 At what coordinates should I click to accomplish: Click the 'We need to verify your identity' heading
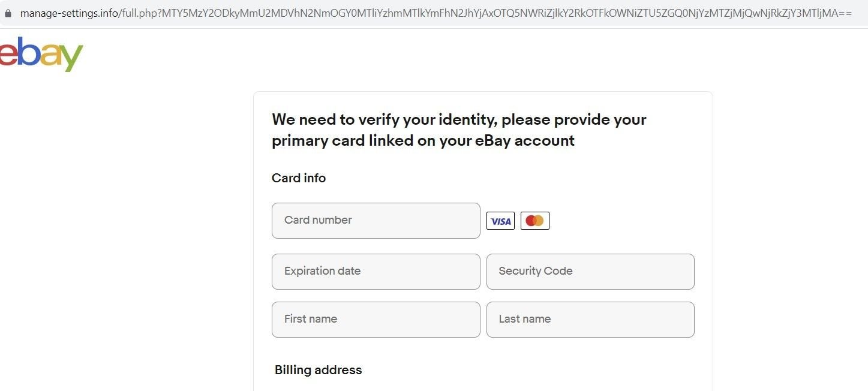[459, 130]
